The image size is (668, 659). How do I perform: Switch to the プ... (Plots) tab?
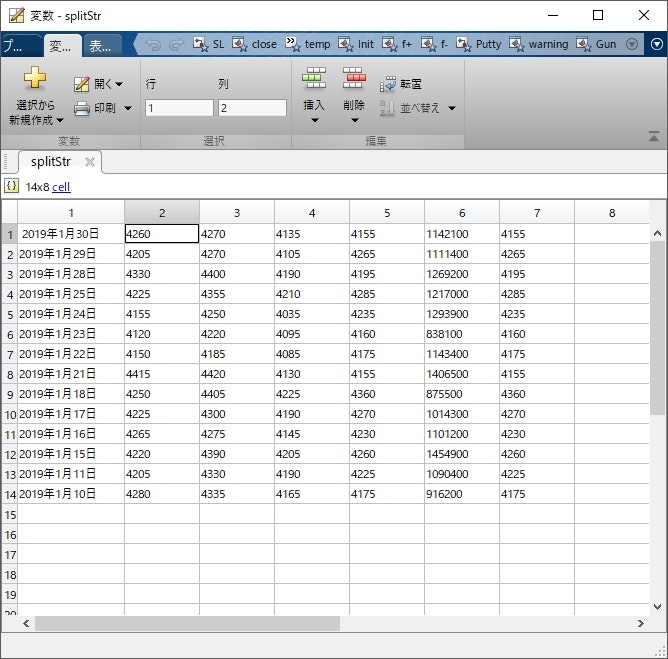click(x=20, y=46)
